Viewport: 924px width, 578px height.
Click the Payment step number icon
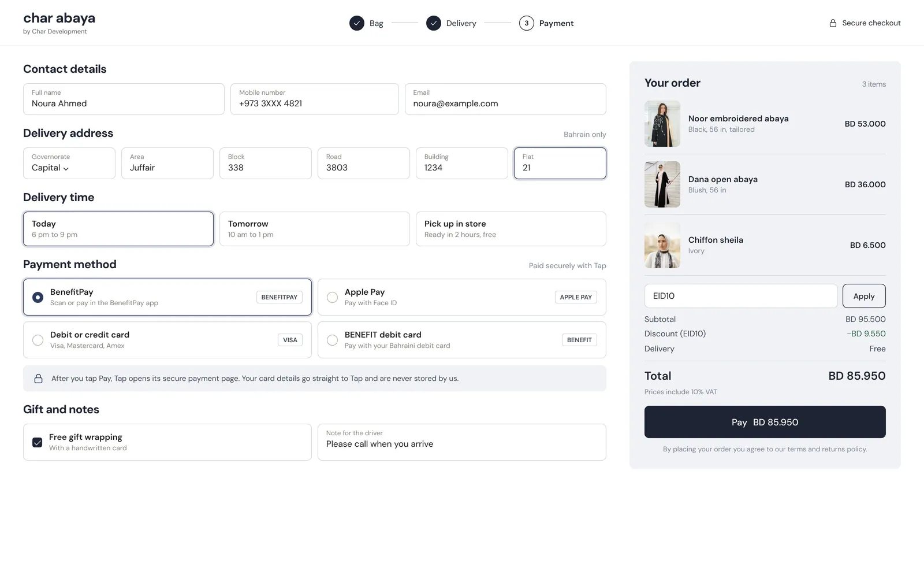coord(526,23)
